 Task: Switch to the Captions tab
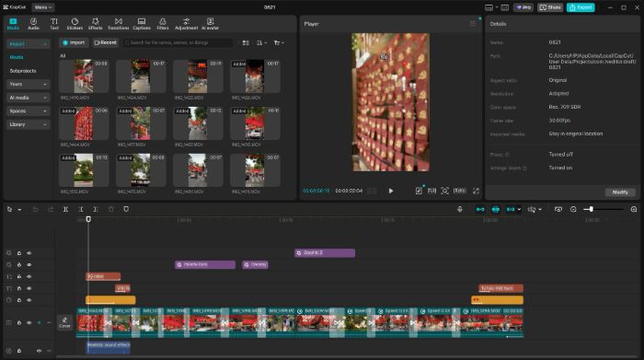[x=142, y=24]
